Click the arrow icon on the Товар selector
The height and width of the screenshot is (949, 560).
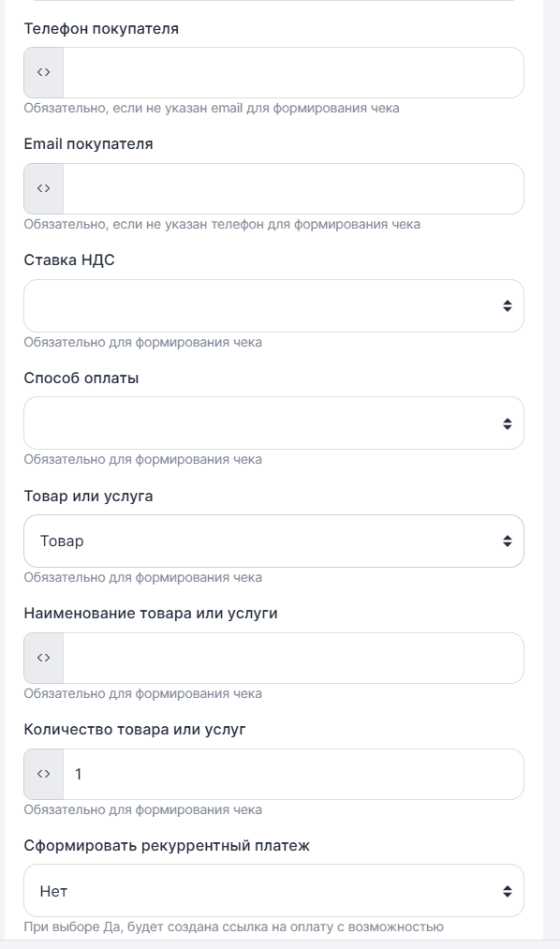click(507, 541)
